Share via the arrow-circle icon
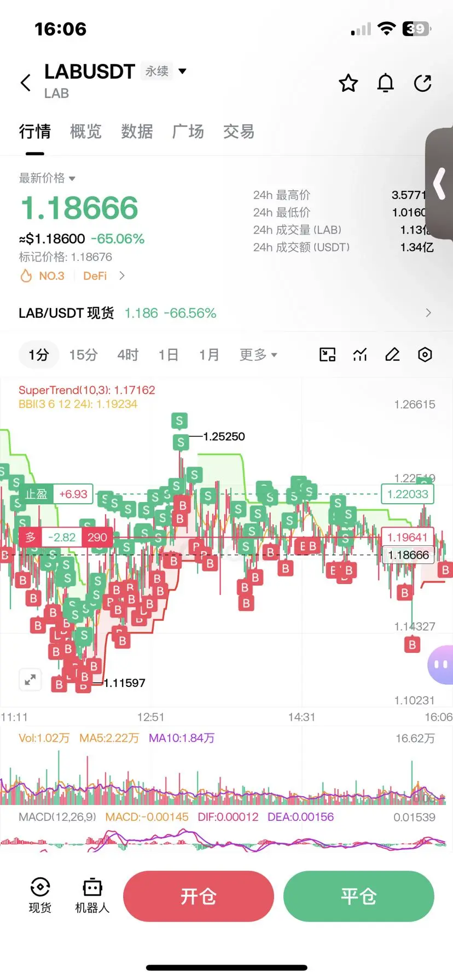The height and width of the screenshot is (980, 453). pyautogui.click(x=423, y=83)
